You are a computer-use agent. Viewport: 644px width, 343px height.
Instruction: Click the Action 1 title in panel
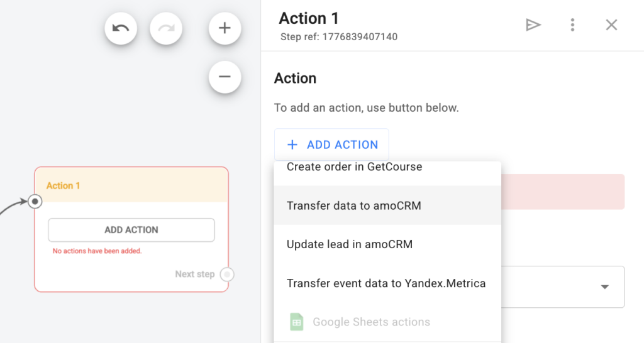[309, 18]
